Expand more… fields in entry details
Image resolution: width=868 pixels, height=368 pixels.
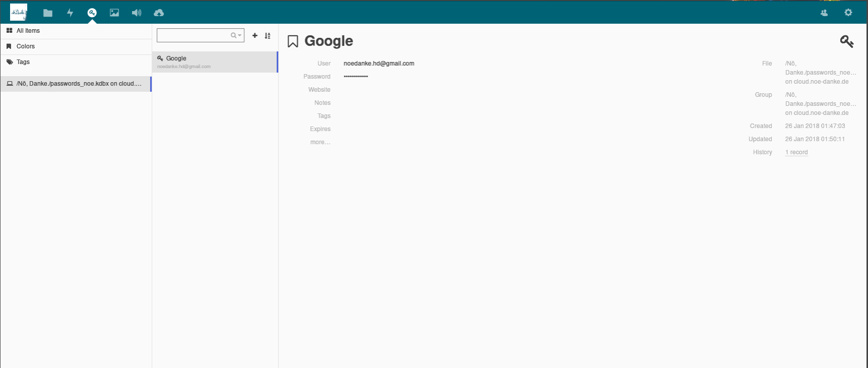point(320,142)
